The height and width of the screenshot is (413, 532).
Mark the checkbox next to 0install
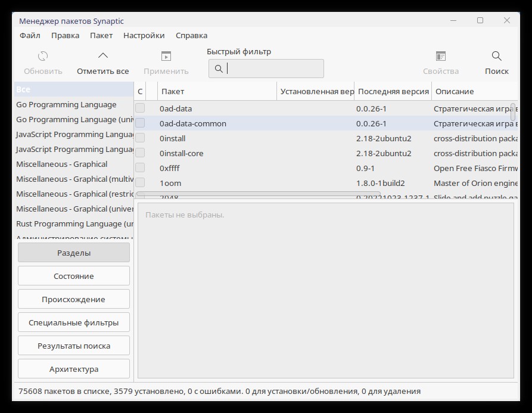140,138
